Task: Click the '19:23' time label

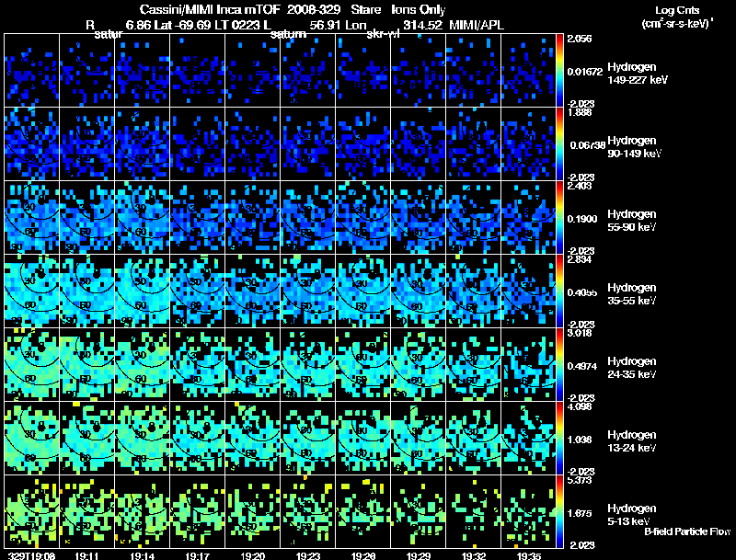Action: 308,556
